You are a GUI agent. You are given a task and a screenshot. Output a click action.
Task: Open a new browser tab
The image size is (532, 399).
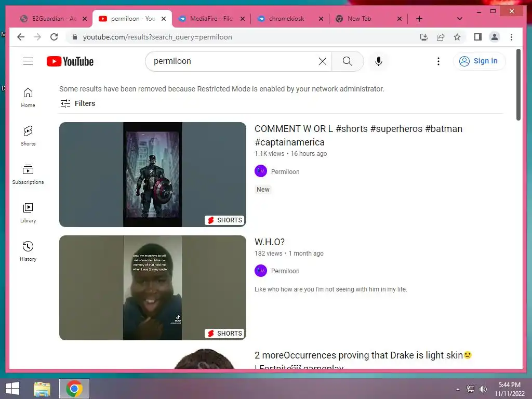[419, 19]
